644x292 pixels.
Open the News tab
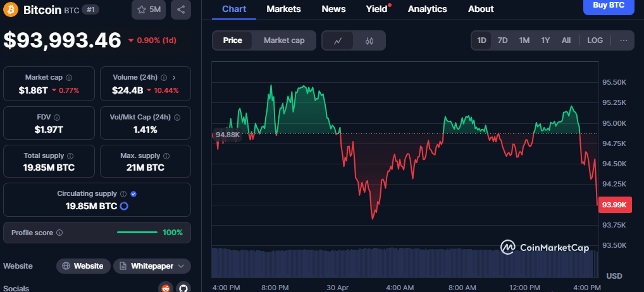click(333, 9)
